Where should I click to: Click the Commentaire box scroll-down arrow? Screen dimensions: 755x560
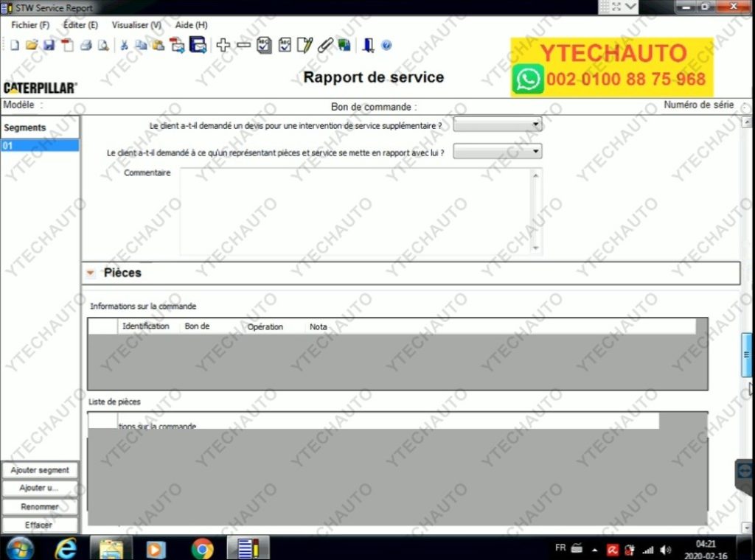[x=536, y=248]
